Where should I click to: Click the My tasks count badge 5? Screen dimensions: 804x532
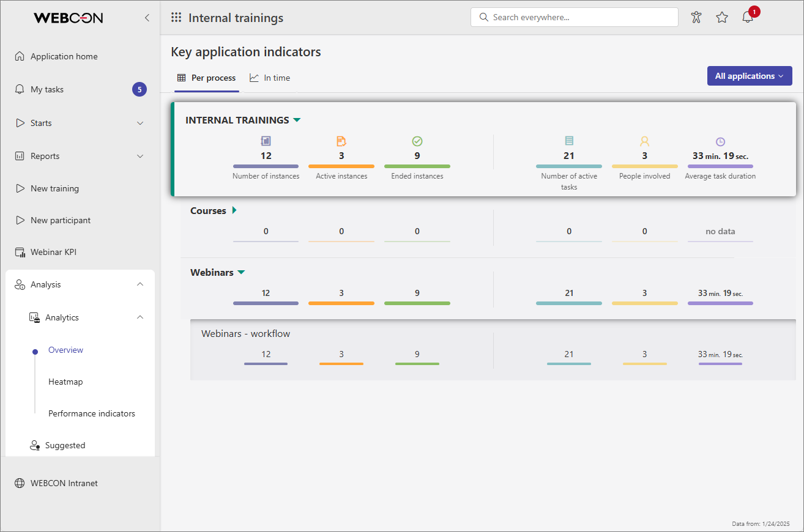point(140,89)
